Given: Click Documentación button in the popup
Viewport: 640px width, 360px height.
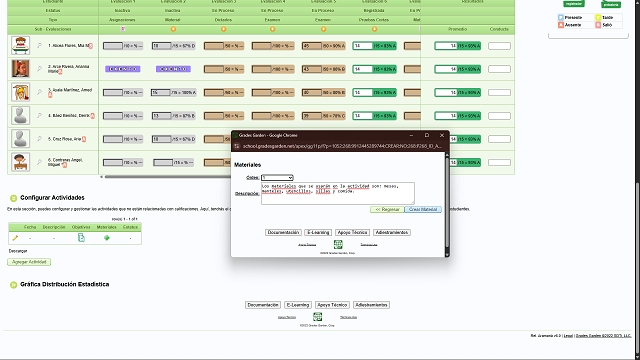Looking at the screenshot, I should point(283,232).
